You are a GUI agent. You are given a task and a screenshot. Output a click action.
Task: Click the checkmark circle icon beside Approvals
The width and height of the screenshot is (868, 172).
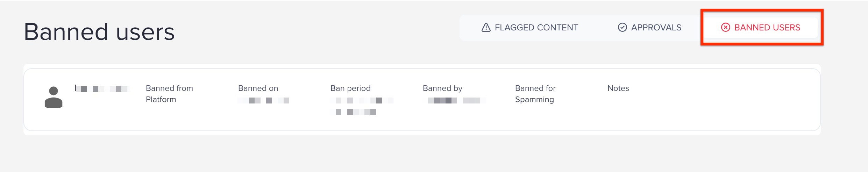coord(622,27)
